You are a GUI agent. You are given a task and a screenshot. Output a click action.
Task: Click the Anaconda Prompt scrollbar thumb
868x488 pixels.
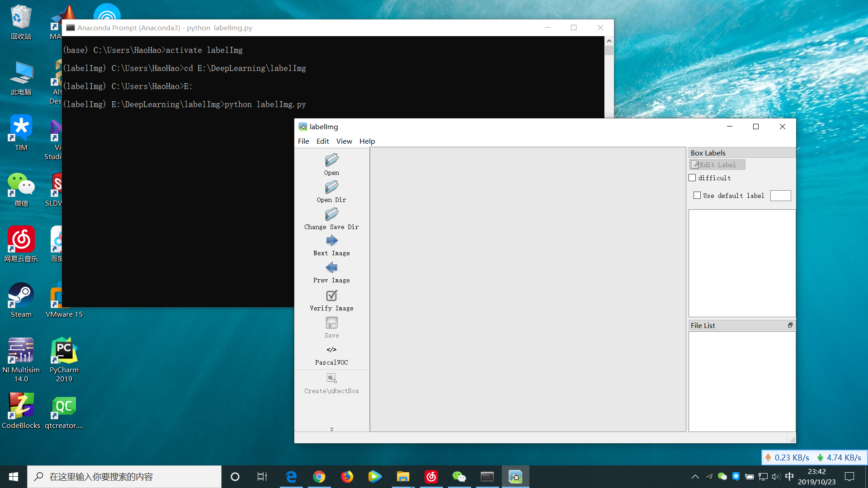609,51
